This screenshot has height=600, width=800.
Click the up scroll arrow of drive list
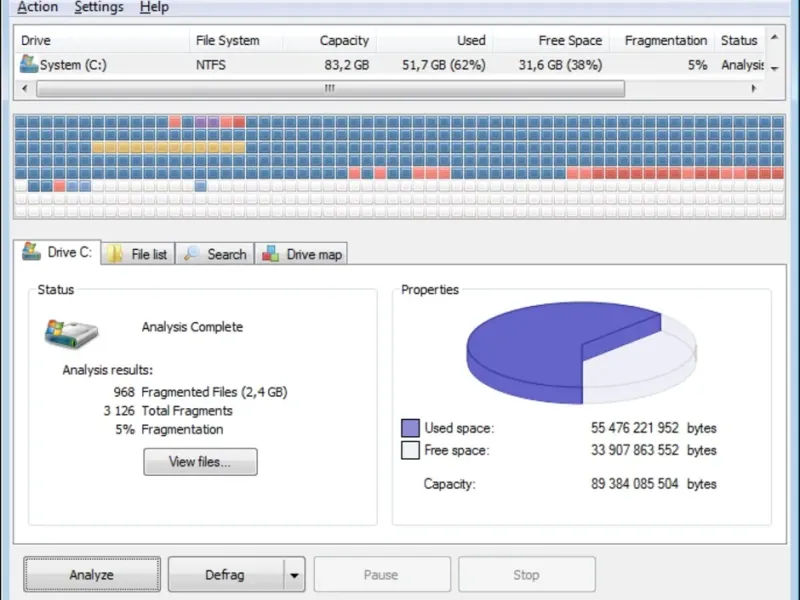point(774,37)
